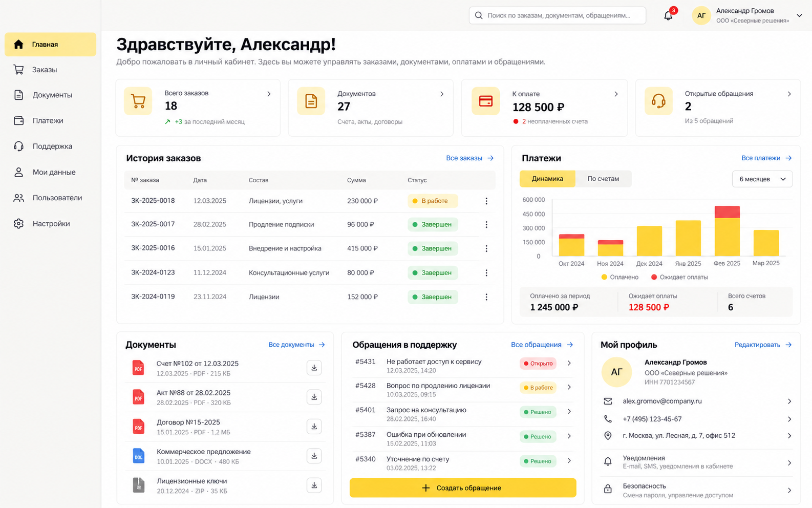Open Безопасность settings chevron
Screen dimensions: 812x508
[x=789, y=490]
